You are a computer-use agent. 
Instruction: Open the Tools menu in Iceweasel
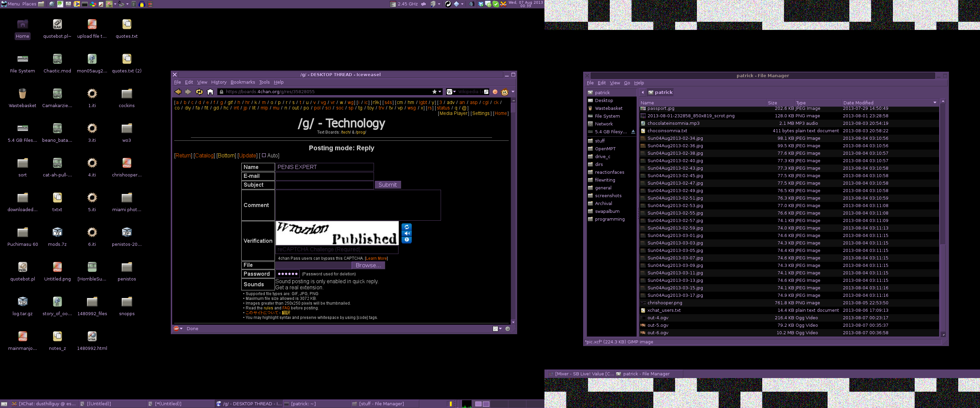264,82
